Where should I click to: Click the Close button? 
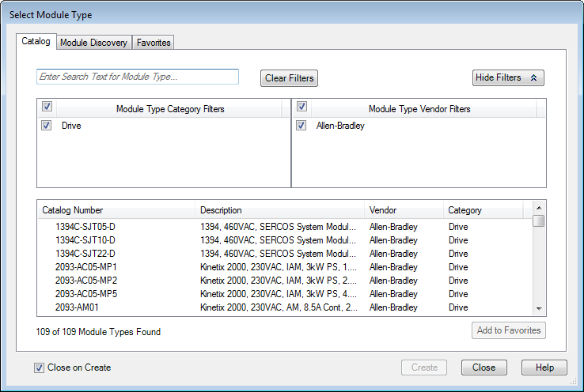tap(484, 367)
